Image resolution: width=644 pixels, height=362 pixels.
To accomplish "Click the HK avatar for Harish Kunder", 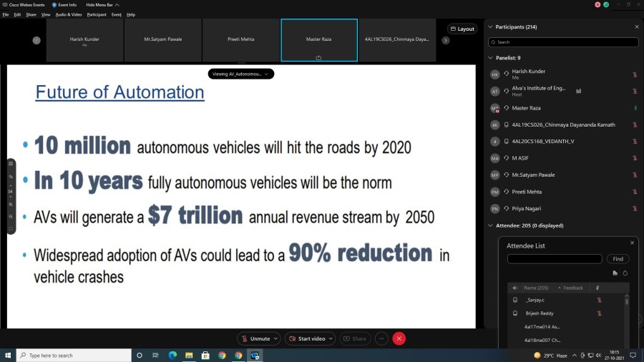I will click(495, 74).
